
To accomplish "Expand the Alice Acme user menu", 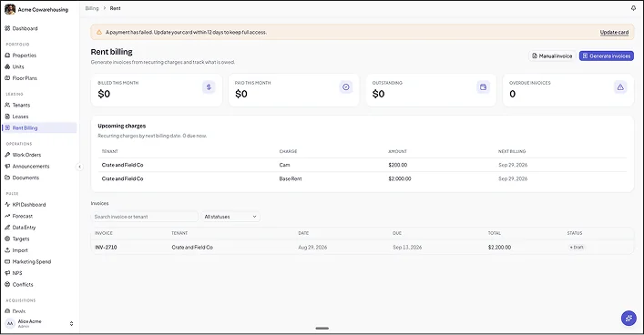I will coord(39,323).
